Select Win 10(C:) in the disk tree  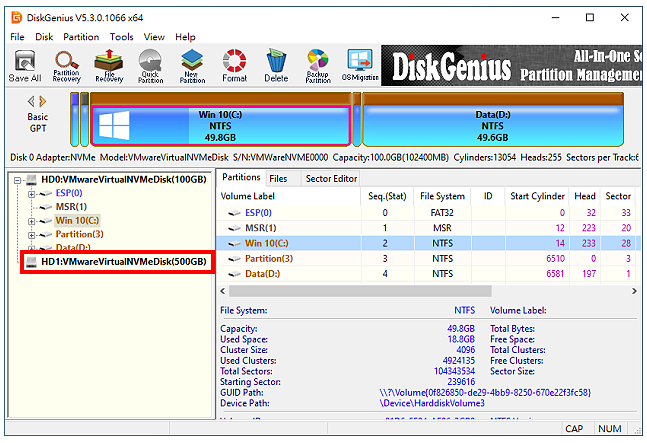click(x=78, y=221)
